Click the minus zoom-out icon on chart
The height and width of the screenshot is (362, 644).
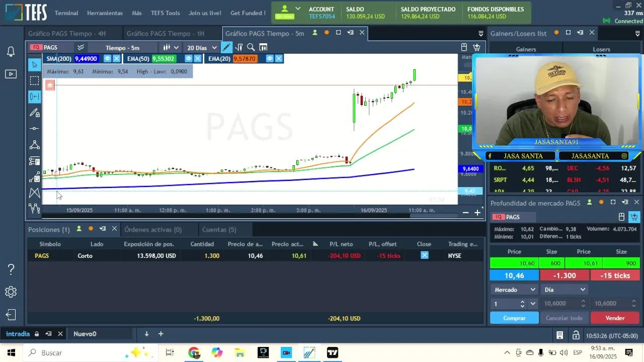(x=465, y=213)
